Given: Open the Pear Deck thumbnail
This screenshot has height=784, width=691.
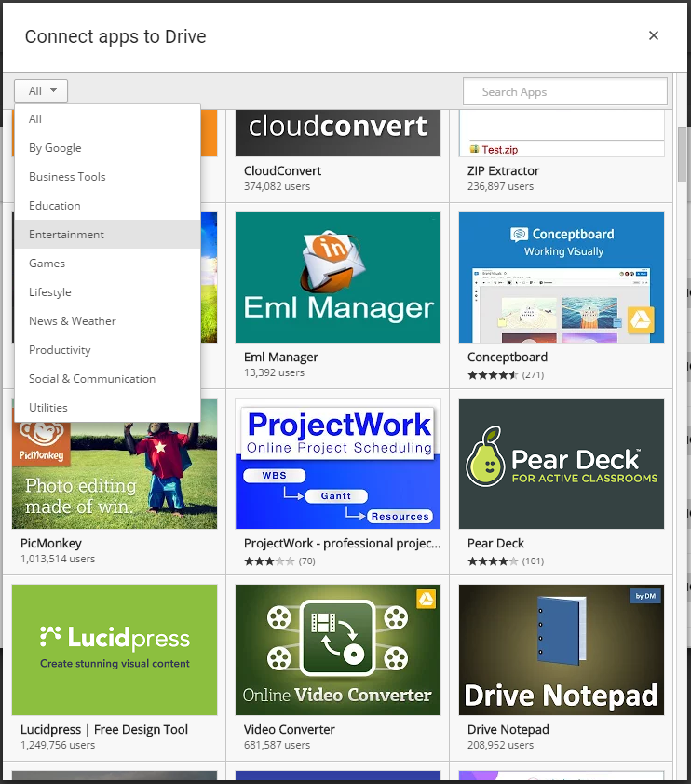Looking at the screenshot, I should (562, 464).
